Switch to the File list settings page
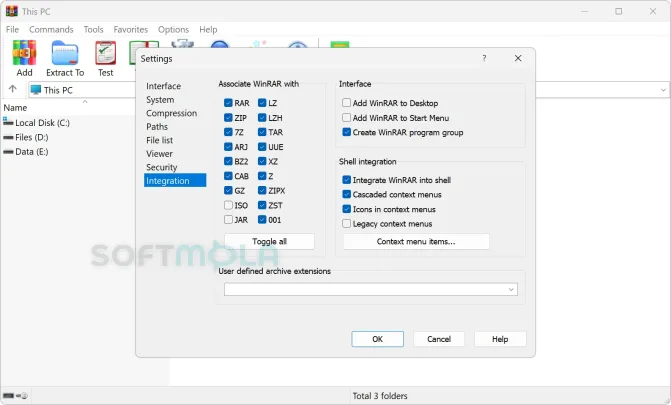 [x=160, y=140]
